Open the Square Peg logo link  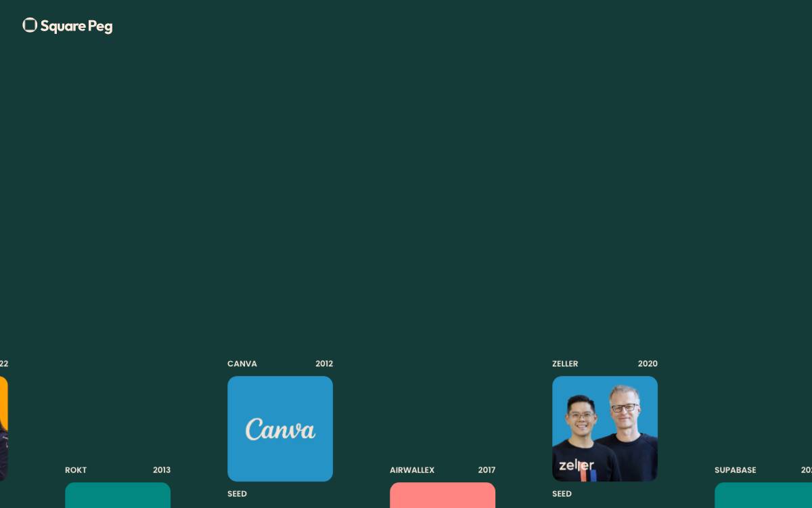click(68, 26)
